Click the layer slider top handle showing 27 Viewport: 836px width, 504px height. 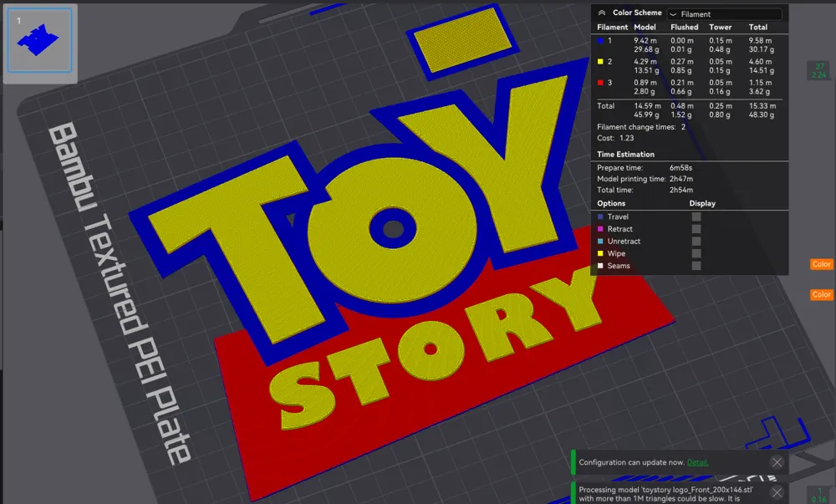pyautogui.click(x=819, y=71)
